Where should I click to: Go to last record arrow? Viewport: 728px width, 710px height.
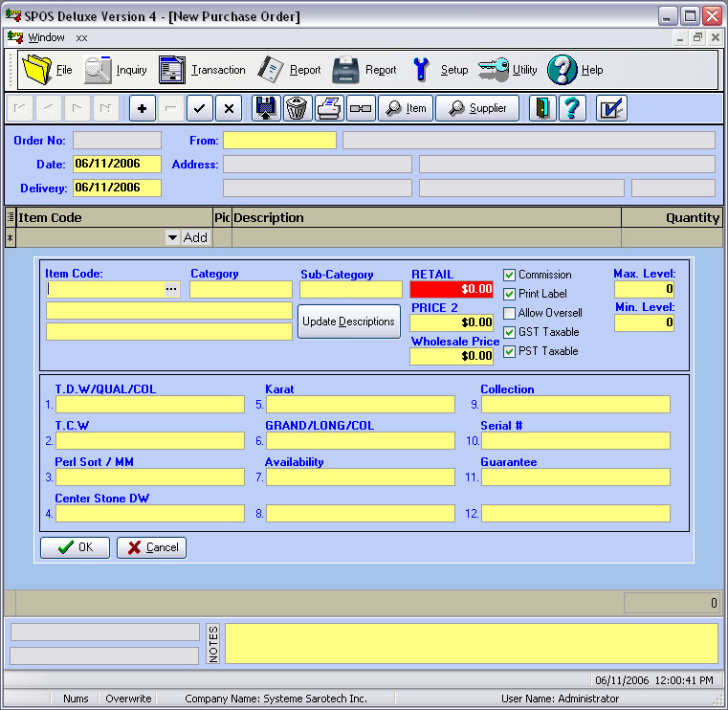point(106,108)
